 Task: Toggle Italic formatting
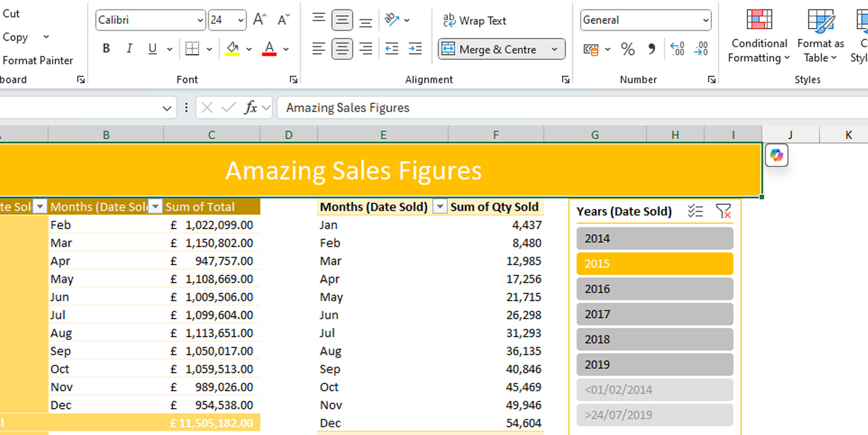pyautogui.click(x=129, y=48)
